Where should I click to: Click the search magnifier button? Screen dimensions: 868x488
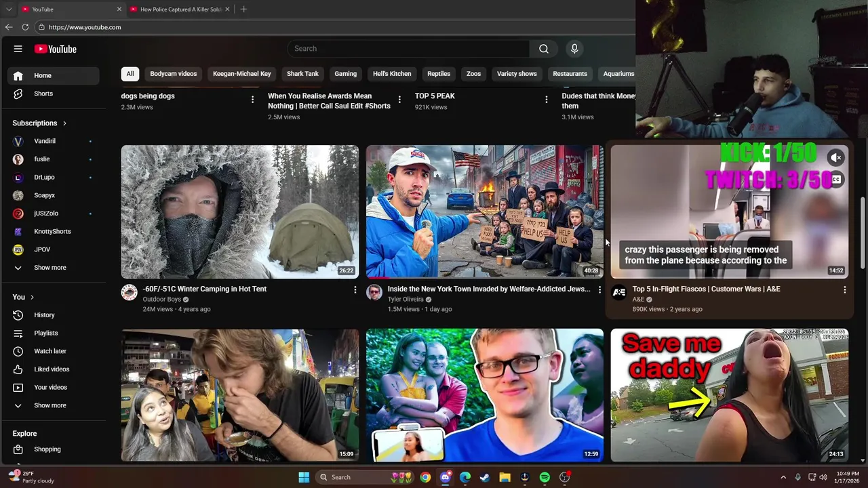[543, 49]
